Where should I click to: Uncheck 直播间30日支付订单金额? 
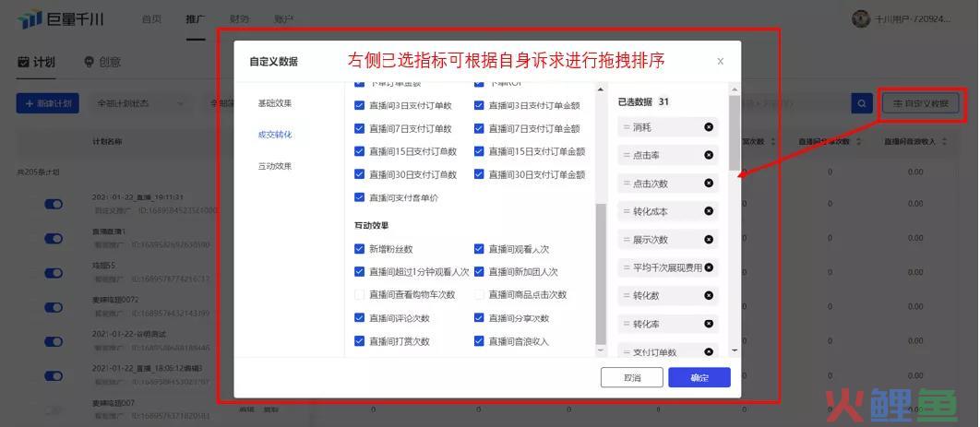[479, 174]
